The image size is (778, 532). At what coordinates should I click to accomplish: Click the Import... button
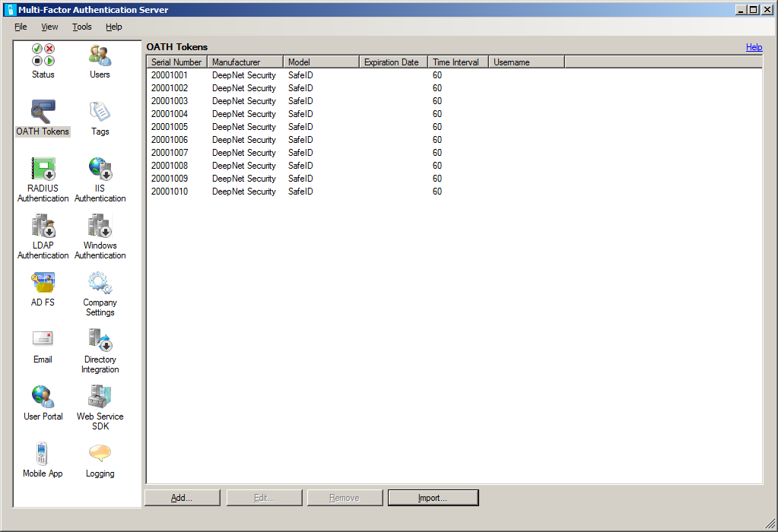point(433,498)
